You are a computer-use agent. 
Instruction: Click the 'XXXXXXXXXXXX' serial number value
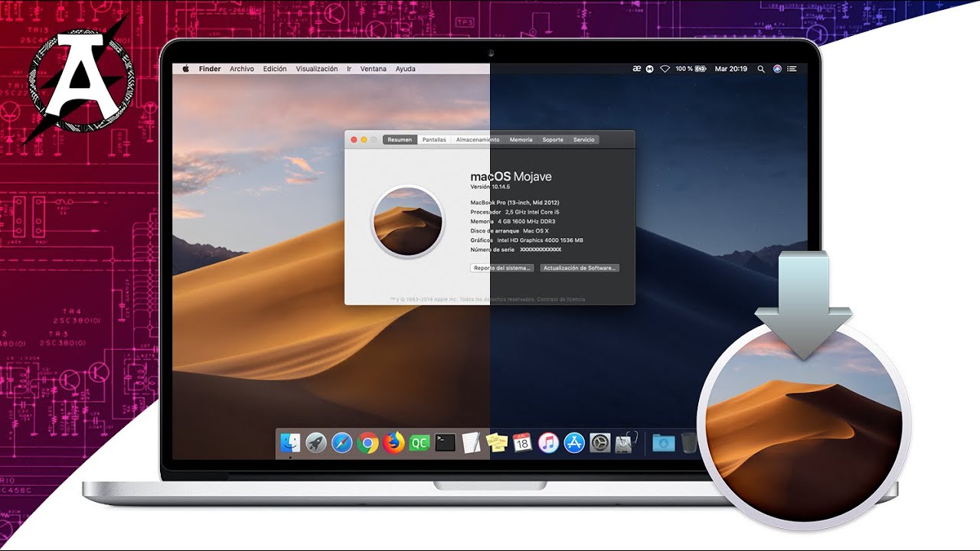click(x=541, y=249)
